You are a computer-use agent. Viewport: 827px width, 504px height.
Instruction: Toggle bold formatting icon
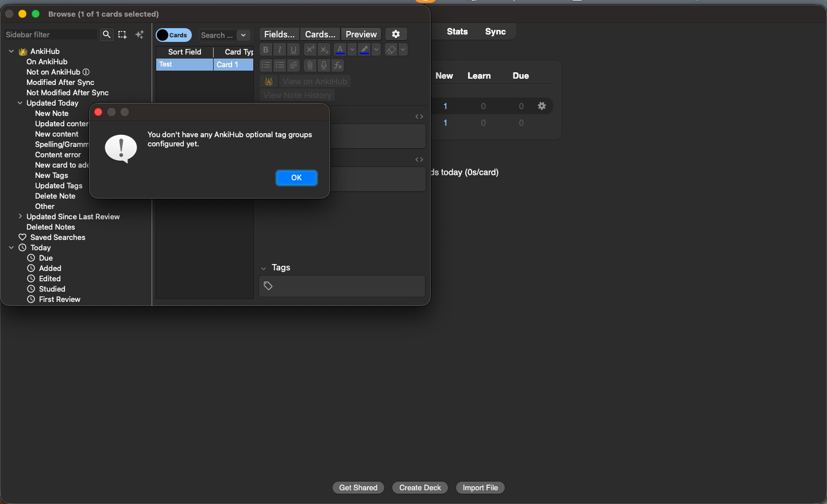(x=266, y=50)
